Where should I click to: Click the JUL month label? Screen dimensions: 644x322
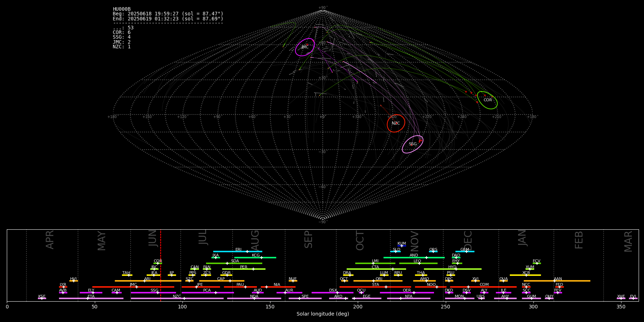pos(203,237)
